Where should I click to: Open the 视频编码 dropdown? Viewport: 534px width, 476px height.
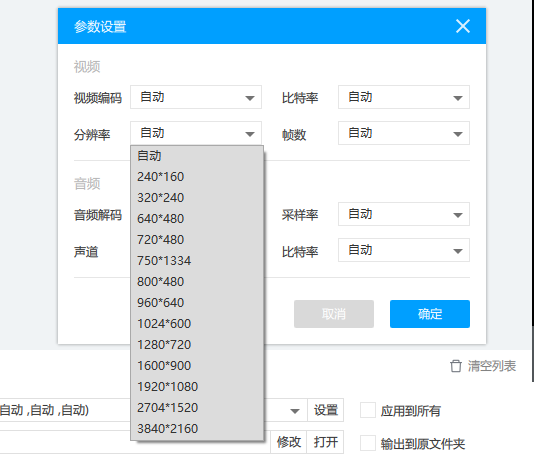point(196,97)
